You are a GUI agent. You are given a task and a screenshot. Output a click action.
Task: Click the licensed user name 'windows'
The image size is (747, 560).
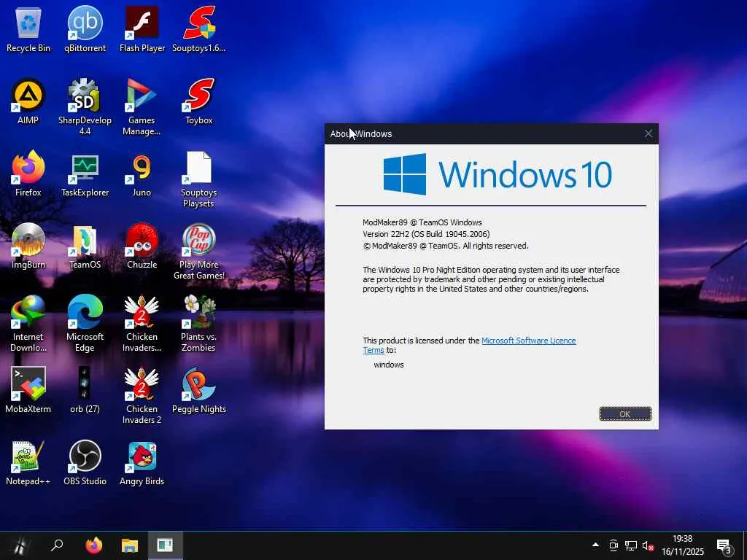[x=389, y=365]
